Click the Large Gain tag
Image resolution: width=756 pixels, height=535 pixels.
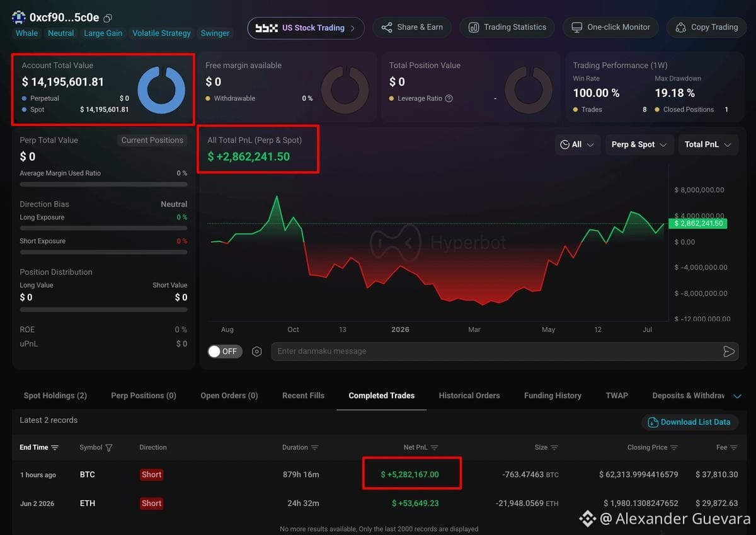coord(103,33)
